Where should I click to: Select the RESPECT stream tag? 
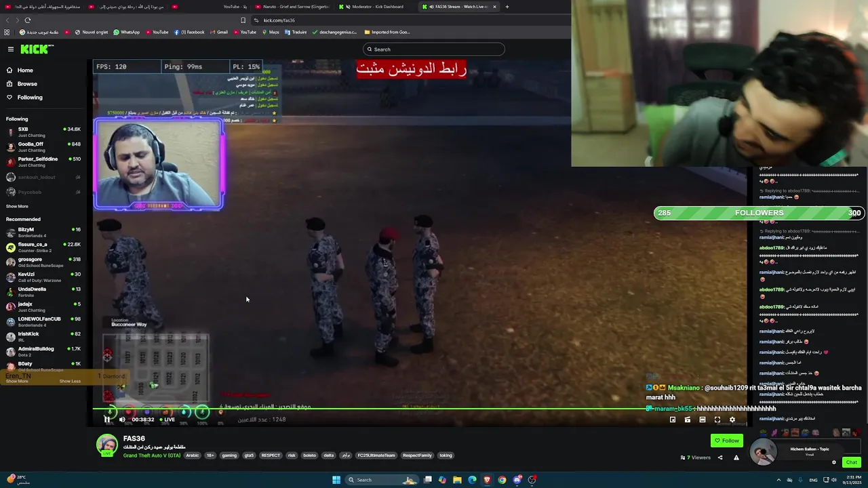(x=271, y=455)
